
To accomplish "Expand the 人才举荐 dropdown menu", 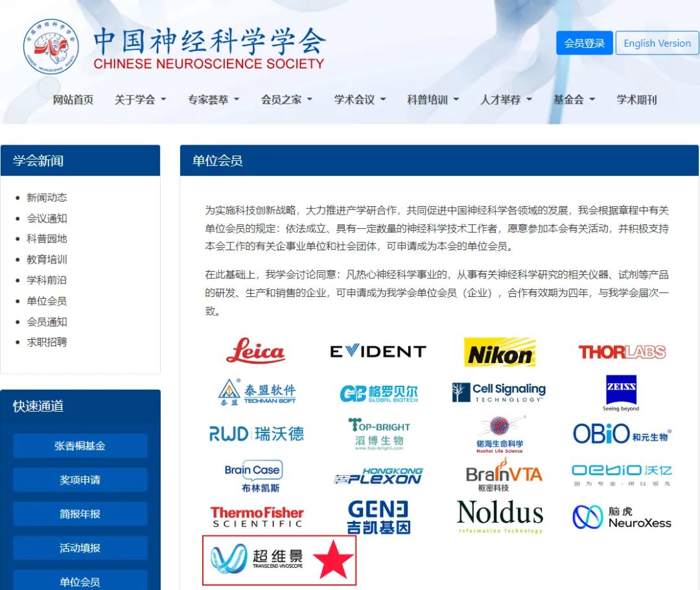I will point(506,100).
